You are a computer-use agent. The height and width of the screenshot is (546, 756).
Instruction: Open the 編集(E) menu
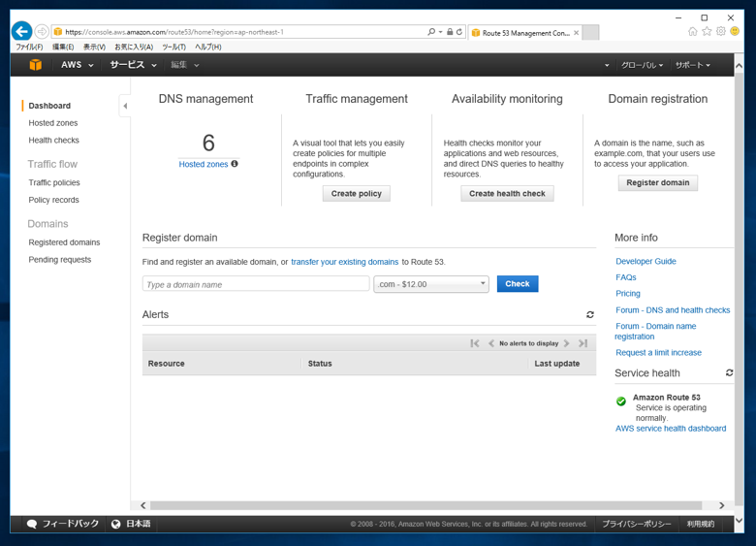tap(63, 47)
